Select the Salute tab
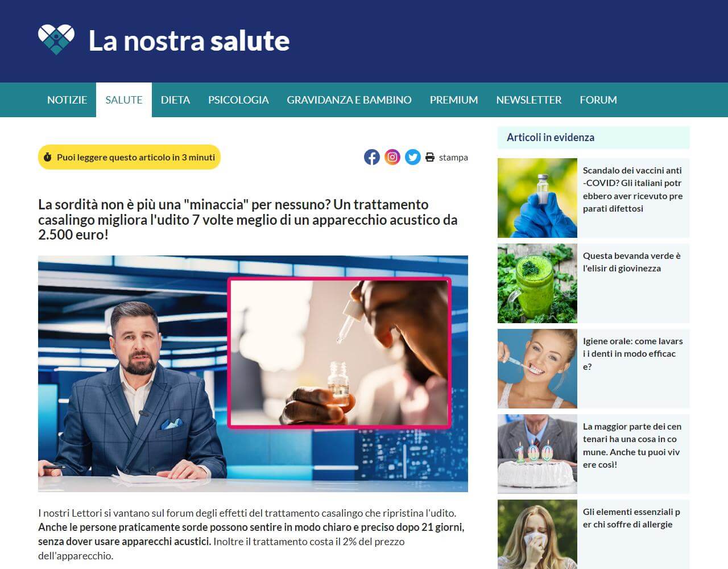 pos(124,100)
